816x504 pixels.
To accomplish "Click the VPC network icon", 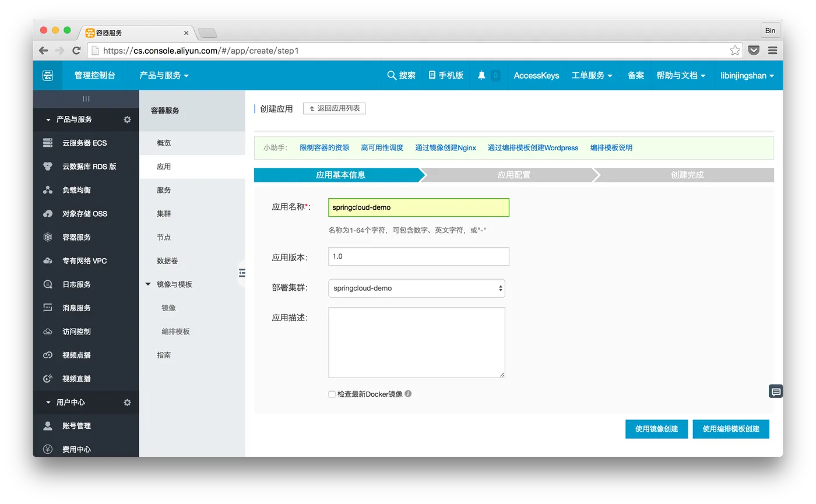I will point(48,261).
